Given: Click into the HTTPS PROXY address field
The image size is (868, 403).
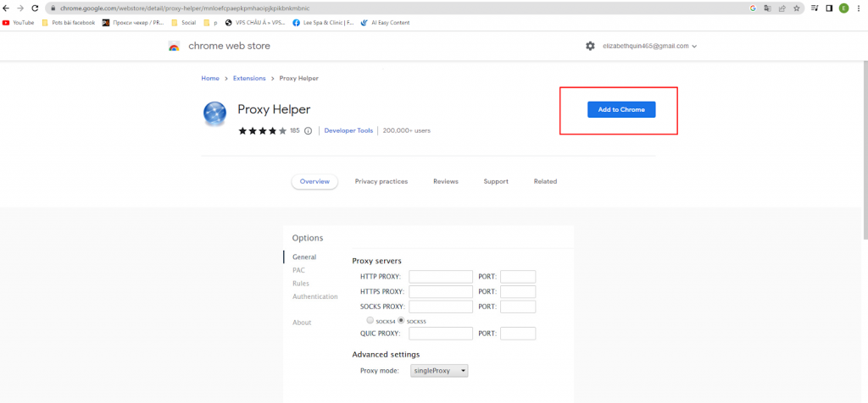Looking at the screenshot, I should pyautogui.click(x=441, y=291).
